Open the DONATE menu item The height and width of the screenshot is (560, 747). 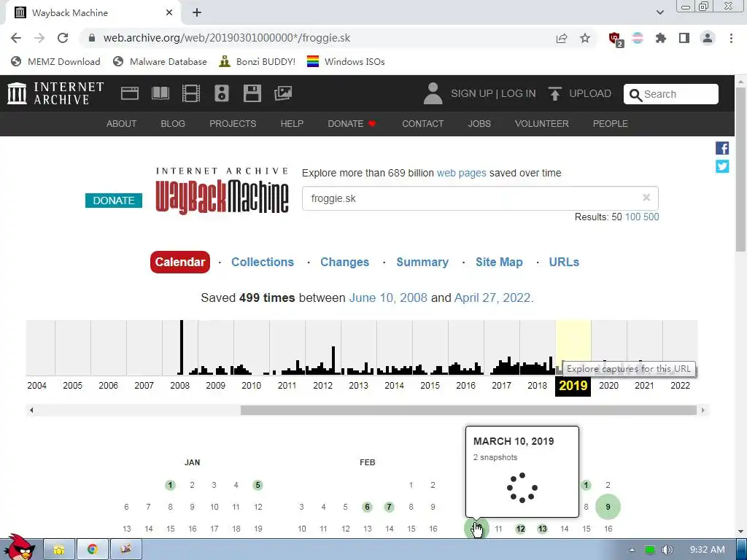click(x=352, y=124)
